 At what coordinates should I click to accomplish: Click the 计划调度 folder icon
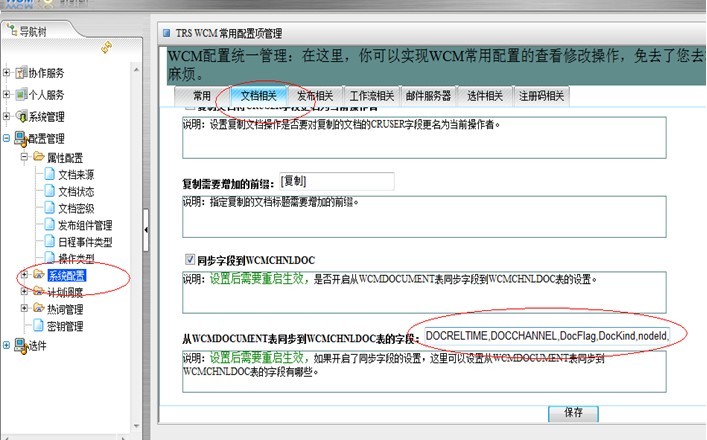coord(39,292)
